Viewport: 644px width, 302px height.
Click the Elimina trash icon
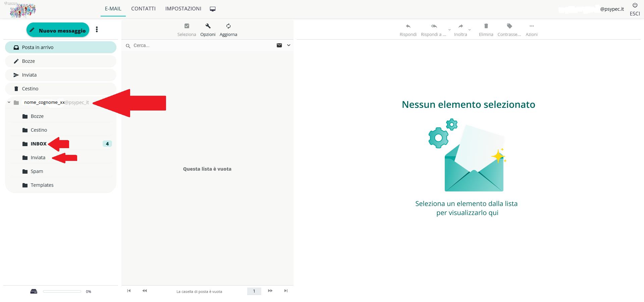[x=486, y=26]
